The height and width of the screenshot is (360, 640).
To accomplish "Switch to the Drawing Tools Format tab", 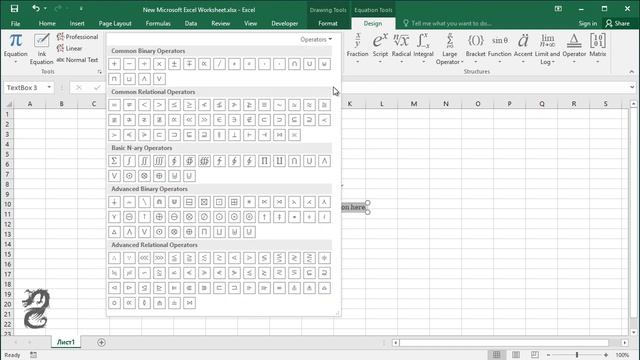I will click(x=328, y=23).
